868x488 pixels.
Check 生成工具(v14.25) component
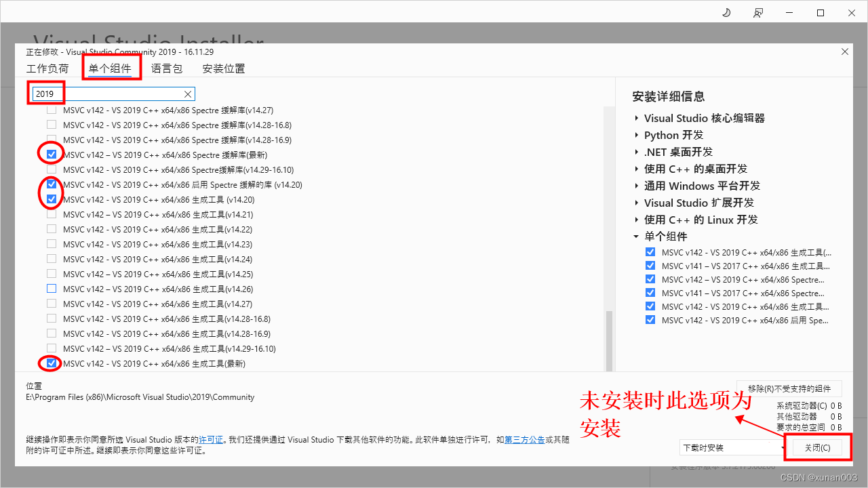click(52, 274)
